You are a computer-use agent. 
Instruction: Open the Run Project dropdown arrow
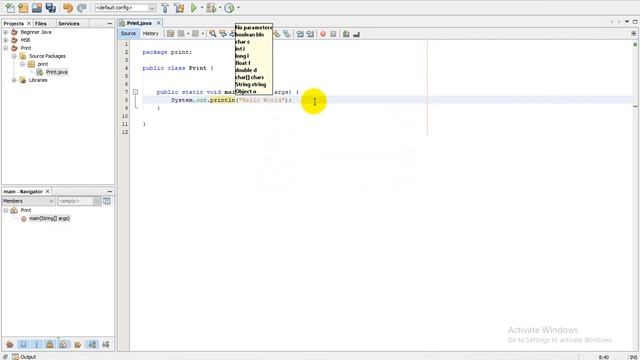tap(202, 8)
